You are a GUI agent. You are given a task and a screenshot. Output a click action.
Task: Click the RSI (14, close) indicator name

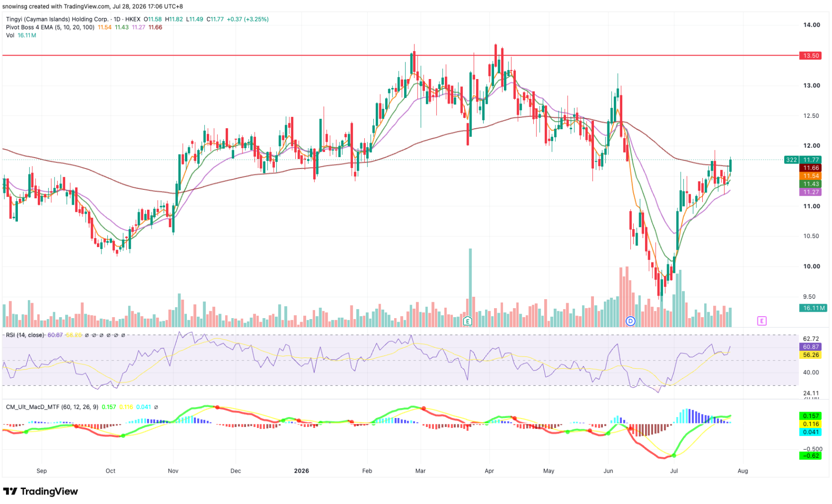pyautogui.click(x=25, y=335)
